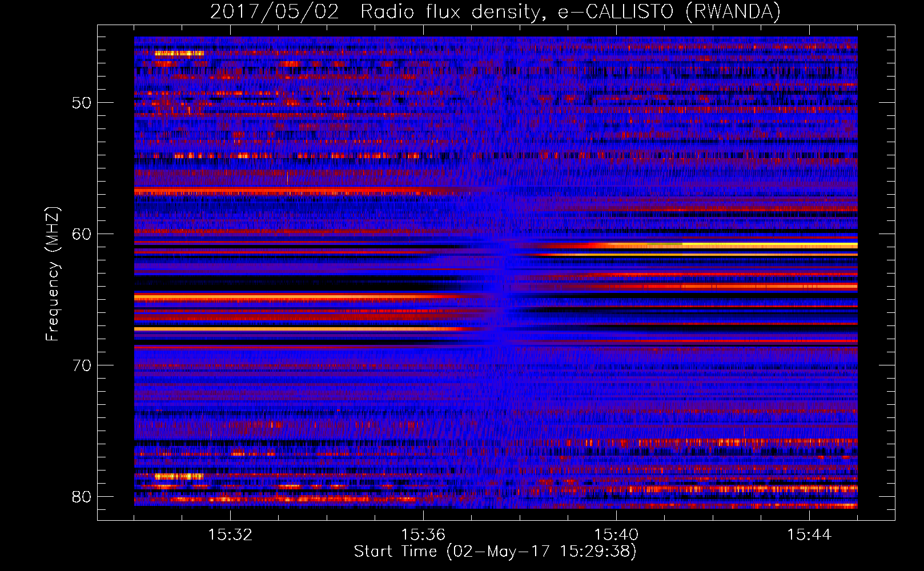This screenshot has height=571, width=924.
Task: Click the "15:32" time tick label
Action: [x=230, y=535]
